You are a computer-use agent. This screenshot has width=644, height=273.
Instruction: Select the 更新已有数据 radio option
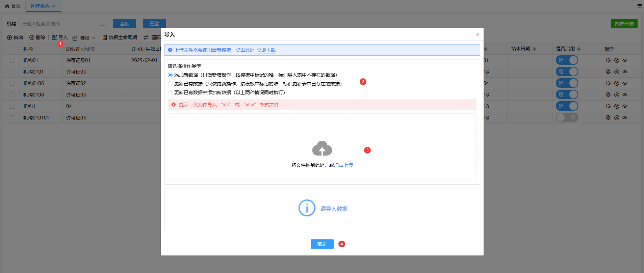pos(170,84)
